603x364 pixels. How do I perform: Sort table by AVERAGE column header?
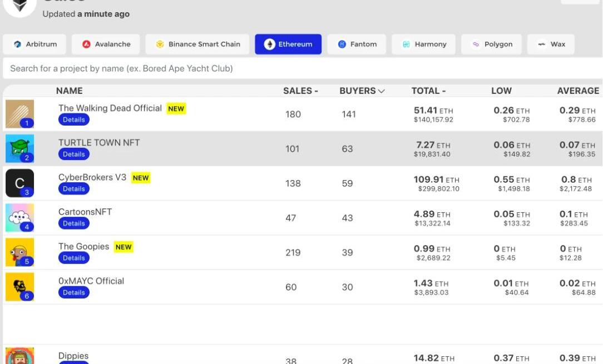(x=578, y=91)
